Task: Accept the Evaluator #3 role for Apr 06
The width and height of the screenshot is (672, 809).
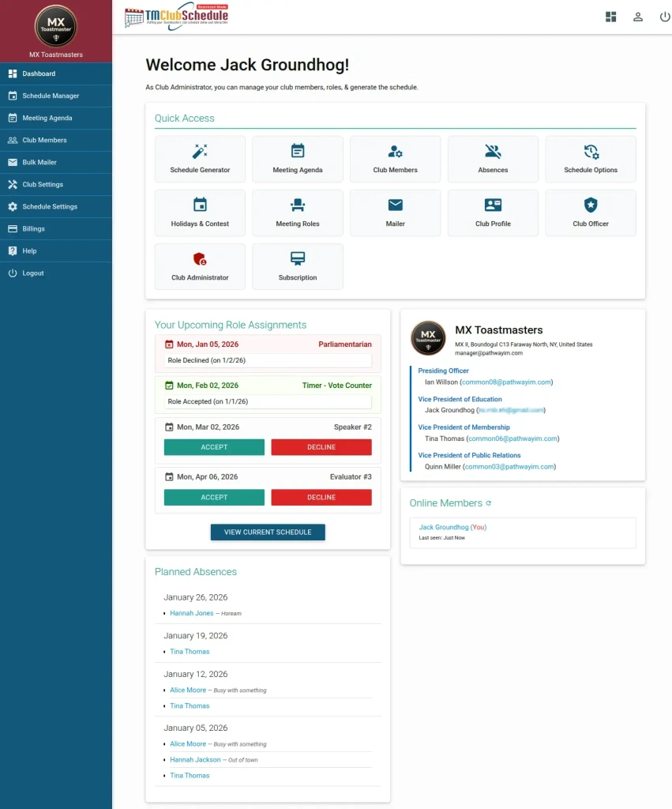Action: pos(214,498)
